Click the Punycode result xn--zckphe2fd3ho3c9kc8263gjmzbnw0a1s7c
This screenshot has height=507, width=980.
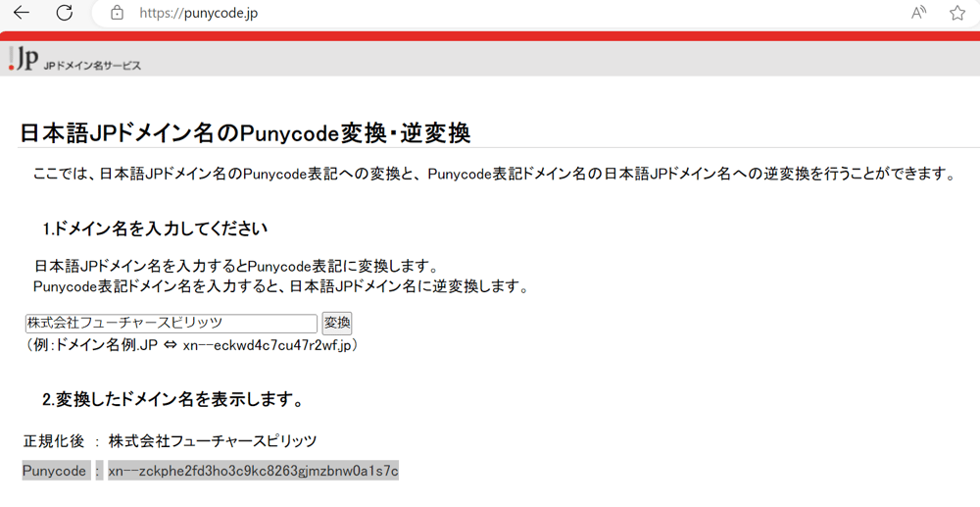(253, 471)
